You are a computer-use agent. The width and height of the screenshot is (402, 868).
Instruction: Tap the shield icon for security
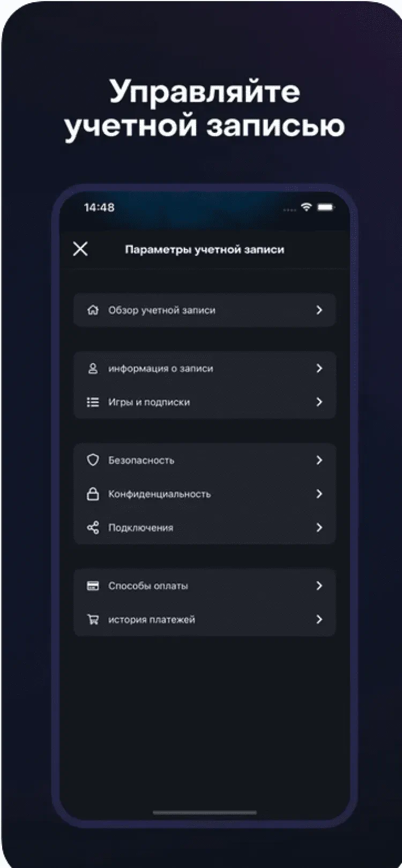pyautogui.click(x=93, y=460)
